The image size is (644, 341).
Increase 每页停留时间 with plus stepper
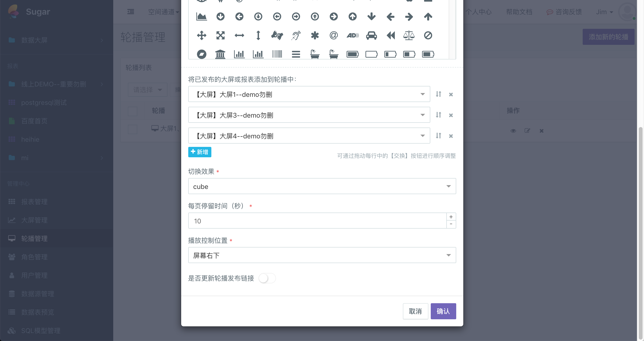451,217
